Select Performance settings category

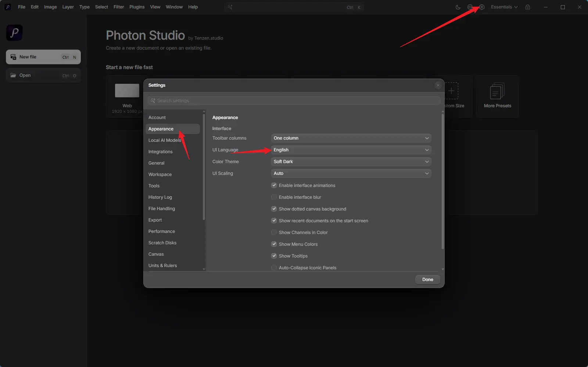tap(173, 231)
